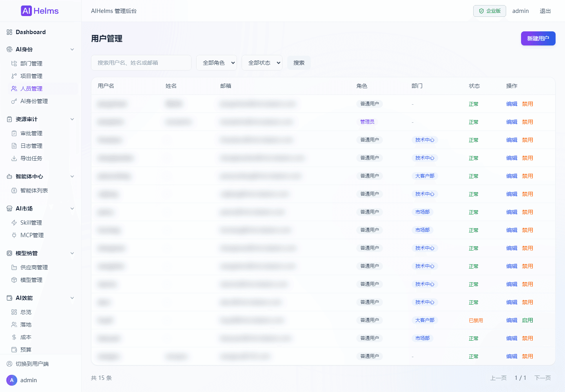Screen dimensions: 565x392
Task: Click the 部门管理 icon
Action: coord(14,64)
